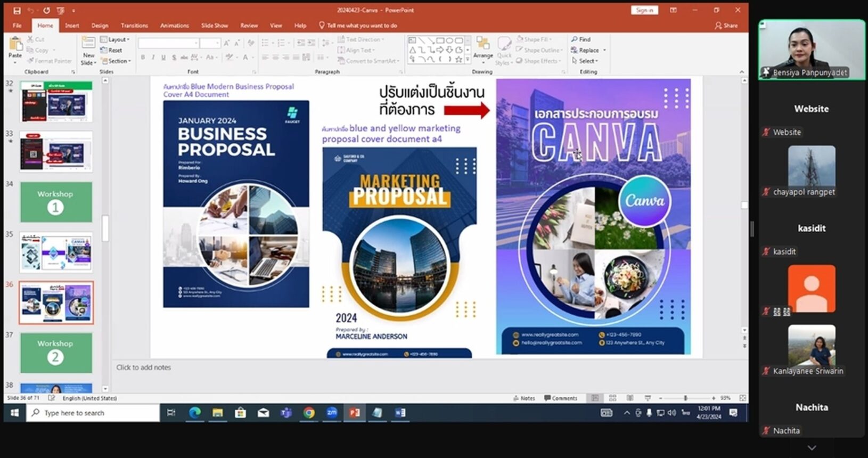Save the presentation from the Quick Access Toolbar
The height and width of the screenshot is (458, 868).
point(17,10)
